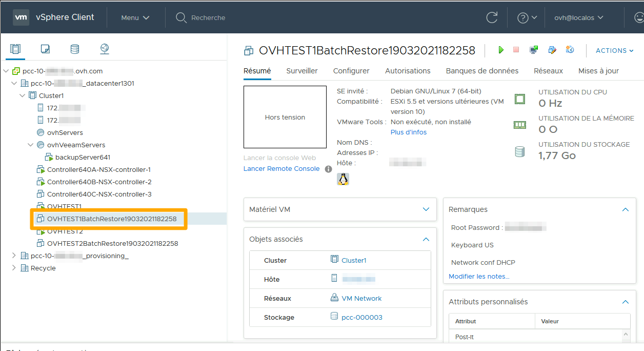Select the VMs and Templates inventory icon
Screen dimensions: 644x351
tap(45, 49)
